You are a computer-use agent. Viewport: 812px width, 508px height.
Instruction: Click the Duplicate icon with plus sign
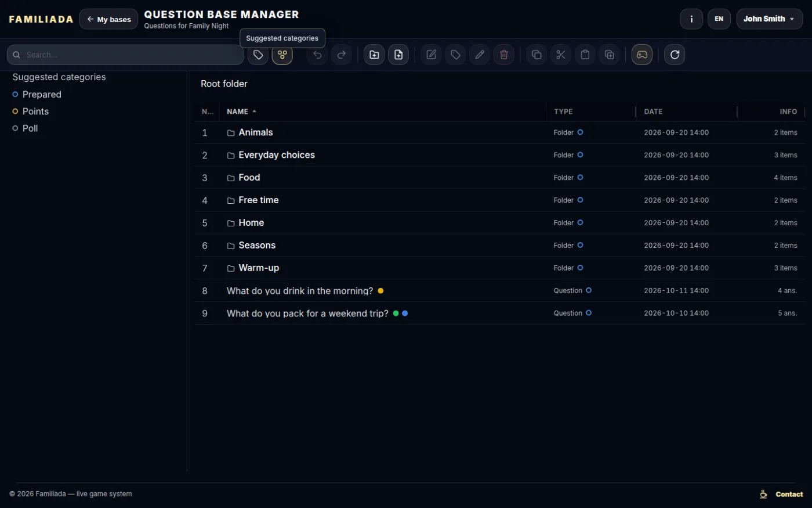(x=610, y=55)
